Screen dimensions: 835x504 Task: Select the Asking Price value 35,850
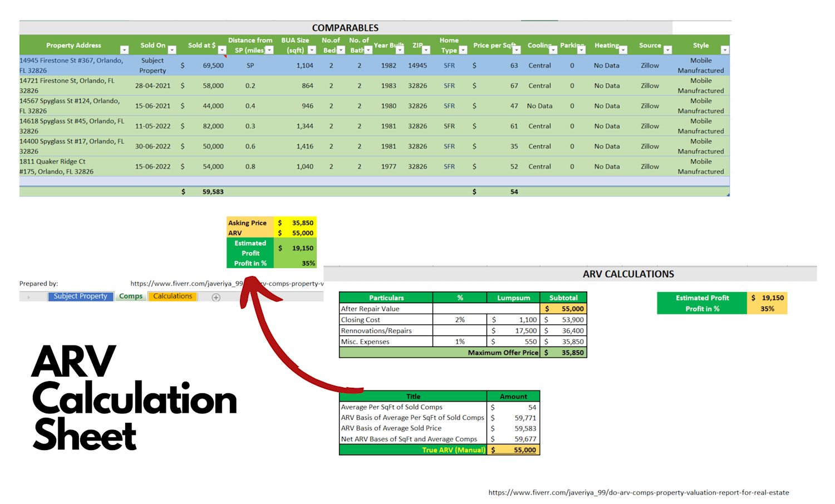(x=296, y=223)
